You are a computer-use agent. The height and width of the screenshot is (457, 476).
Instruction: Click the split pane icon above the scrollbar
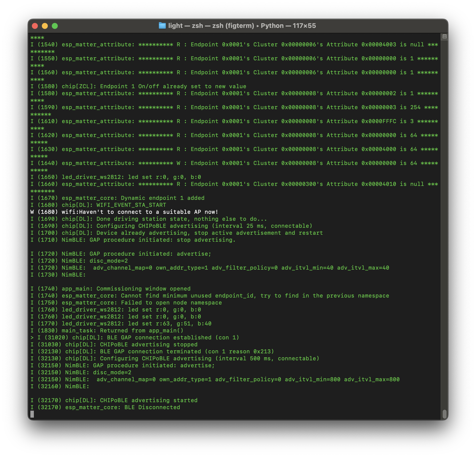pyautogui.click(x=444, y=37)
